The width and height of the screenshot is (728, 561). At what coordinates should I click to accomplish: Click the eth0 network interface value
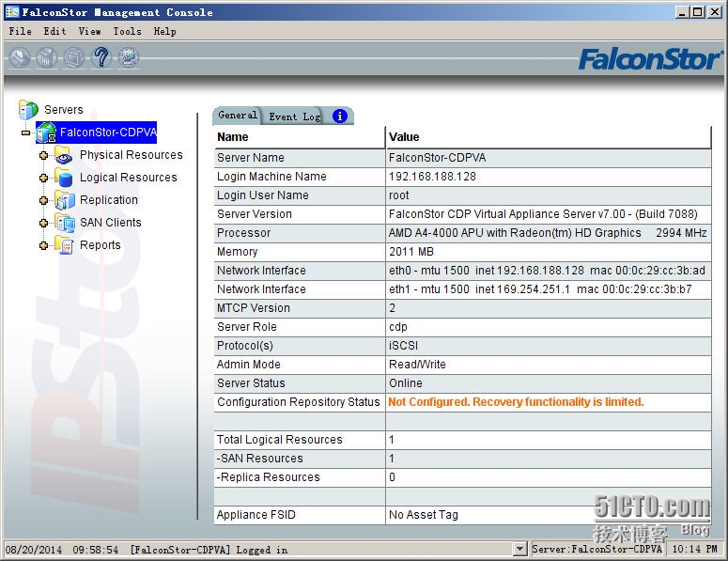(549, 271)
